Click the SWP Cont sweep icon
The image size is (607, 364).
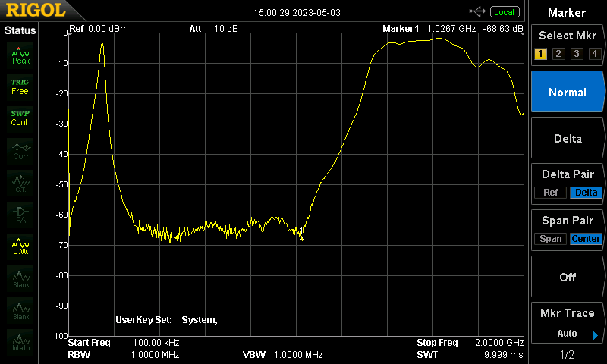[x=20, y=118]
